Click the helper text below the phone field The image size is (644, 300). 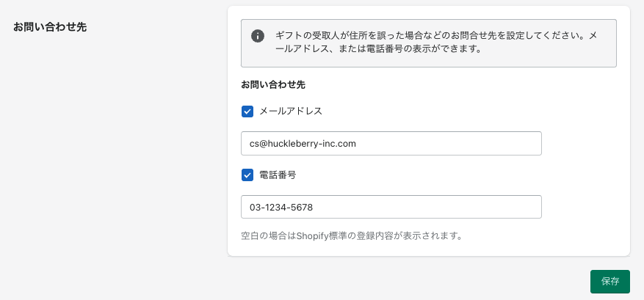pyautogui.click(x=352, y=236)
